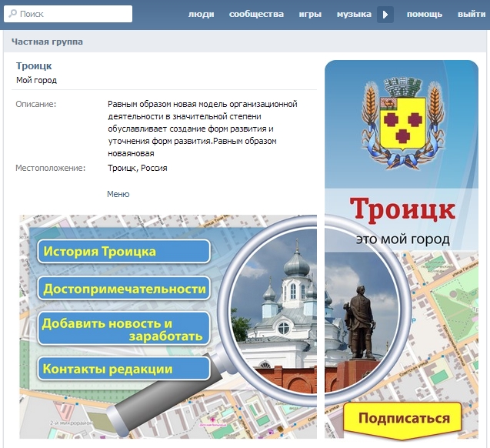
Task: Open the сообщества navigation item
Action: (x=256, y=15)
